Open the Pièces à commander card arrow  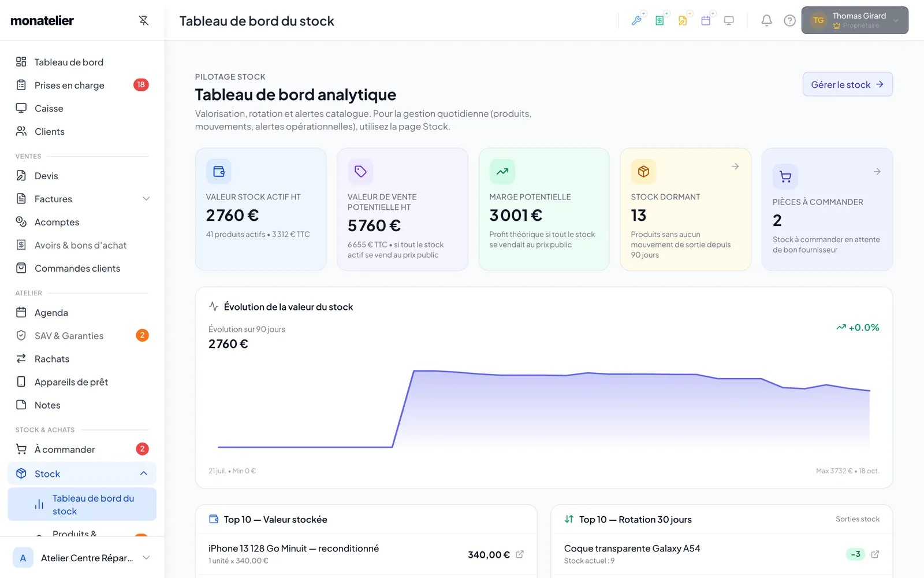point(877,172)
